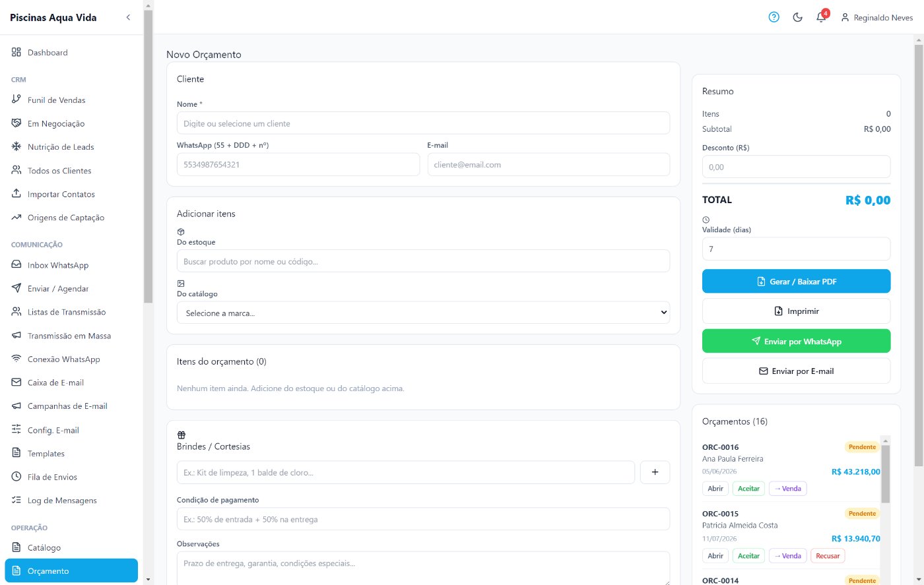Image resolution: width=924 pixels, height=585 pixels.
Task: Open Reginaldo Neves user menu
Action: click(x=876, y=18)
